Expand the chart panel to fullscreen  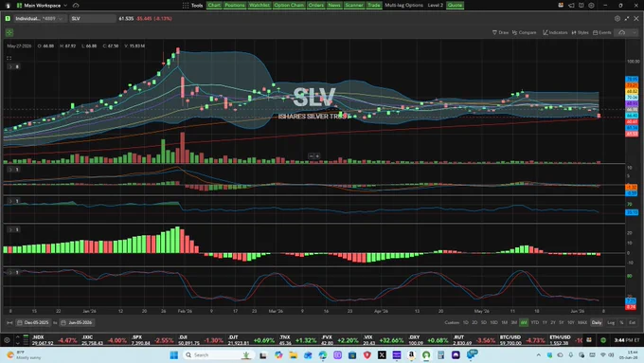627,19
